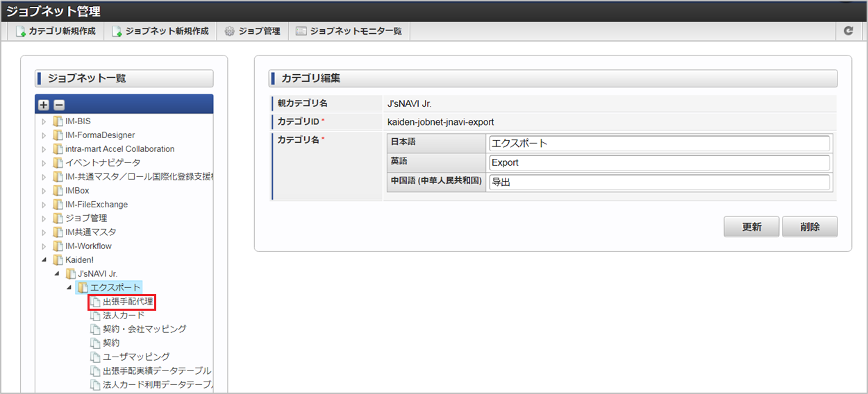Expand the イベントナビゲータ node arrow

click(x=44, y=163)
